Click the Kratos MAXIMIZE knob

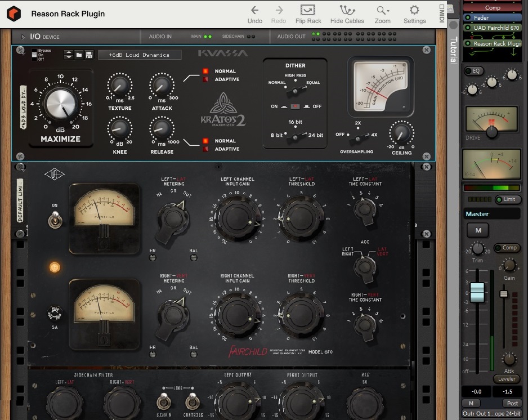coord(61,104)
